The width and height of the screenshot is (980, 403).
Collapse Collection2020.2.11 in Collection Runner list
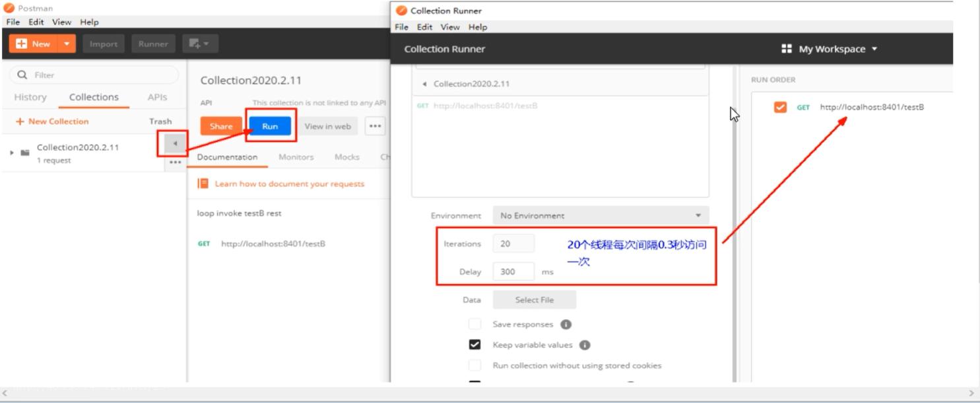[424, 84]
